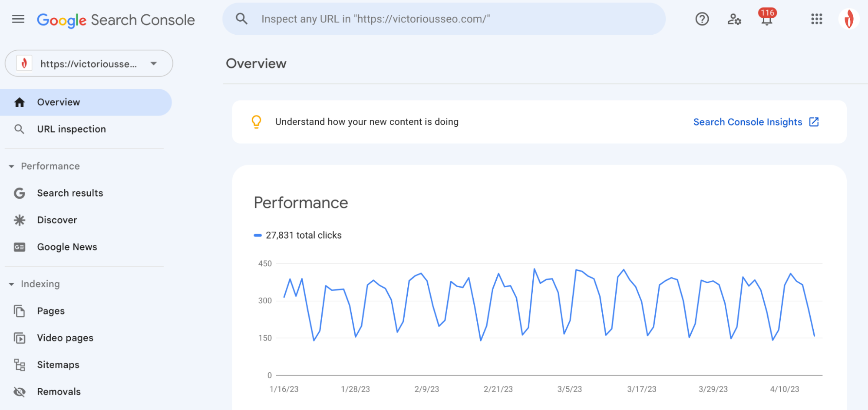
Task: Collapse the Indexing section
Action: click(x=10, y=284)
